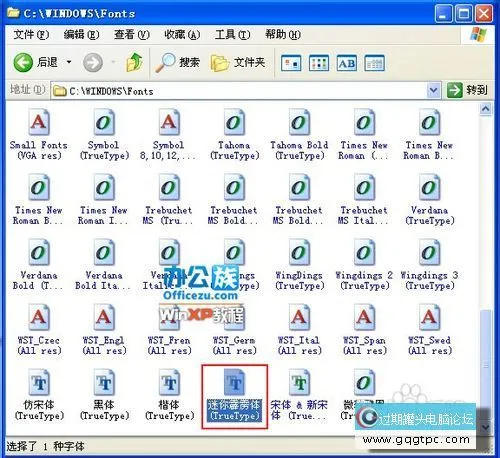Select the Small Fonts (VGA res) font
Viewport: 500px width, 458px height.
[x=39, y=135]
